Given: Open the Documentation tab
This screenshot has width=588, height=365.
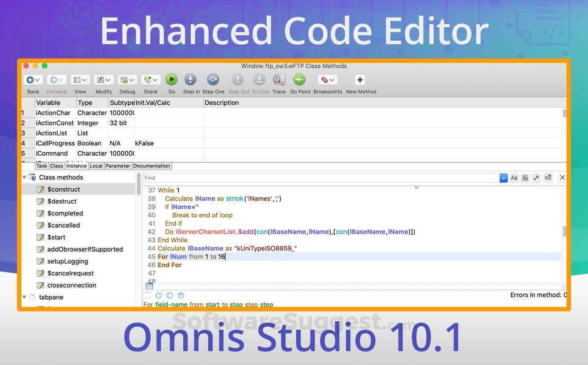Looking at the screenshot, I should (x=151, y=166).
